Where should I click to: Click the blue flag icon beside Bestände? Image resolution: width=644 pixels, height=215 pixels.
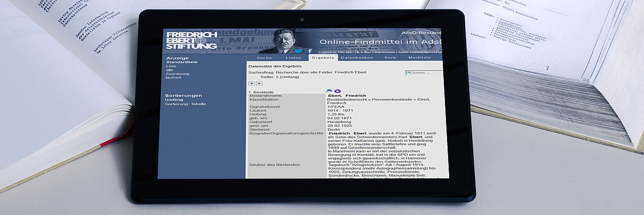pyautogui.click(x=330, y=91)
